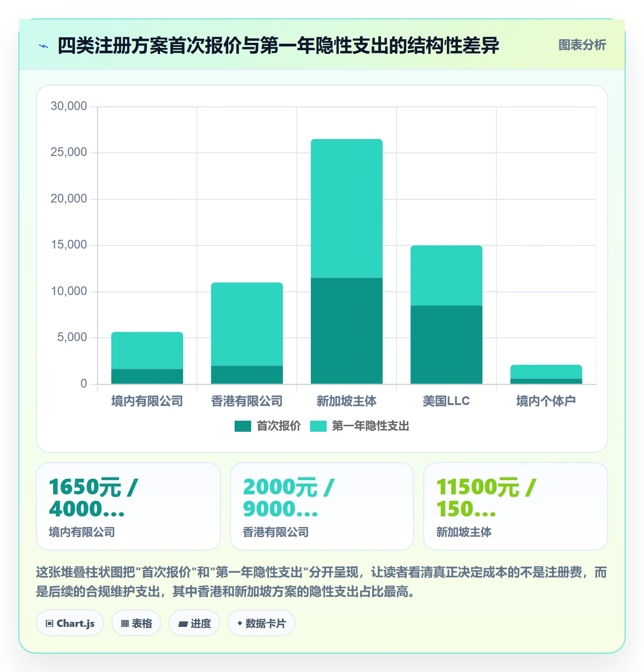Image resolution: width=644 pixels, height=672 pixels.
Task: Click the 1650元 / 4000 card value
Action: [x=93, y=498]
